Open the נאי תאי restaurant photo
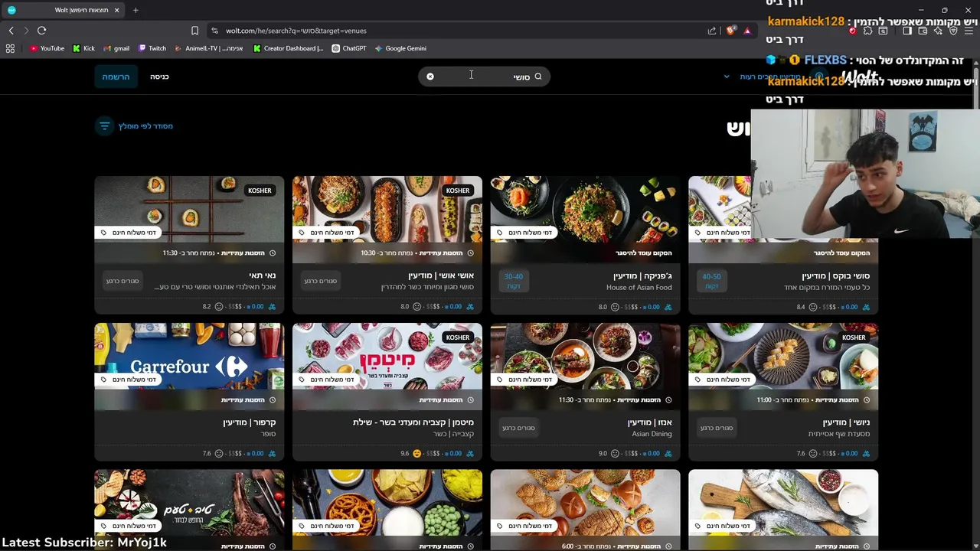Viewport: 980px width, 551px height. [x=189, y=211]
